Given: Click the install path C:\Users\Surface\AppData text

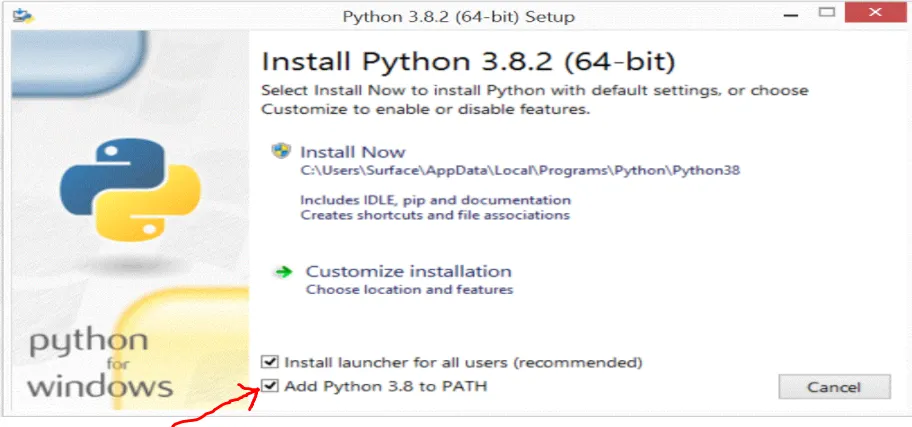Looking at the screenshot, I should 521,171.
